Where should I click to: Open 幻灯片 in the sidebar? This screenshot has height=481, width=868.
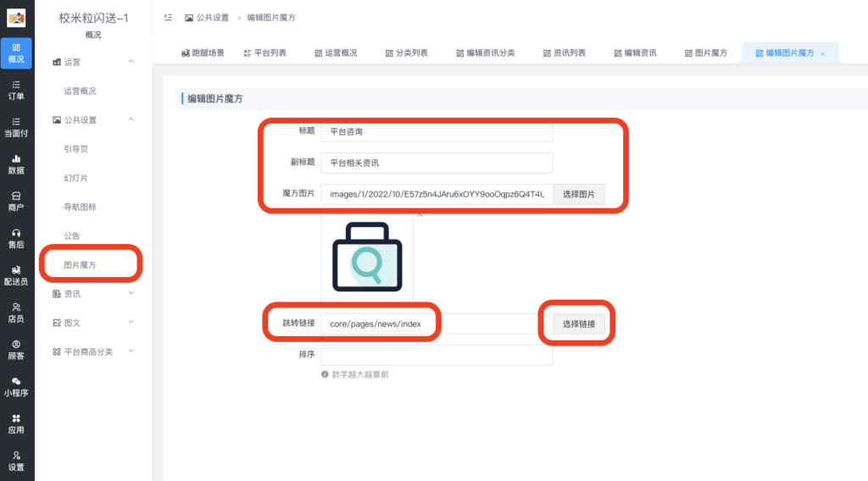coord(75,178)
